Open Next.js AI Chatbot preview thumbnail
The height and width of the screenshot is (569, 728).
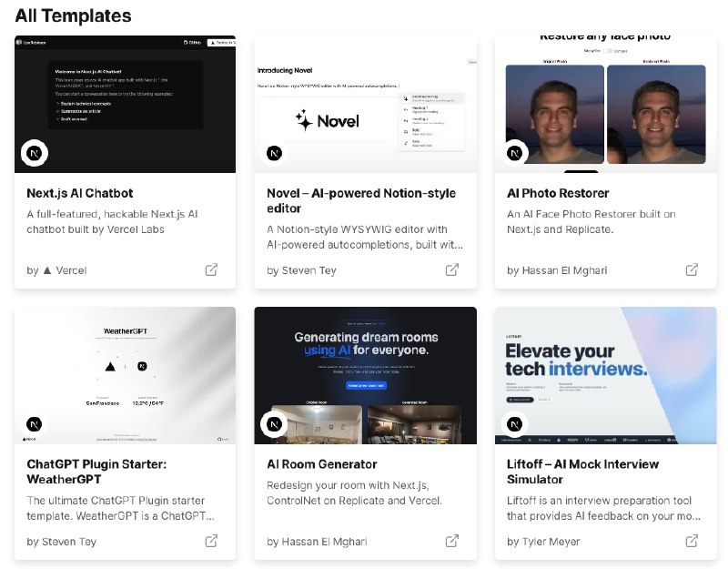125,104
